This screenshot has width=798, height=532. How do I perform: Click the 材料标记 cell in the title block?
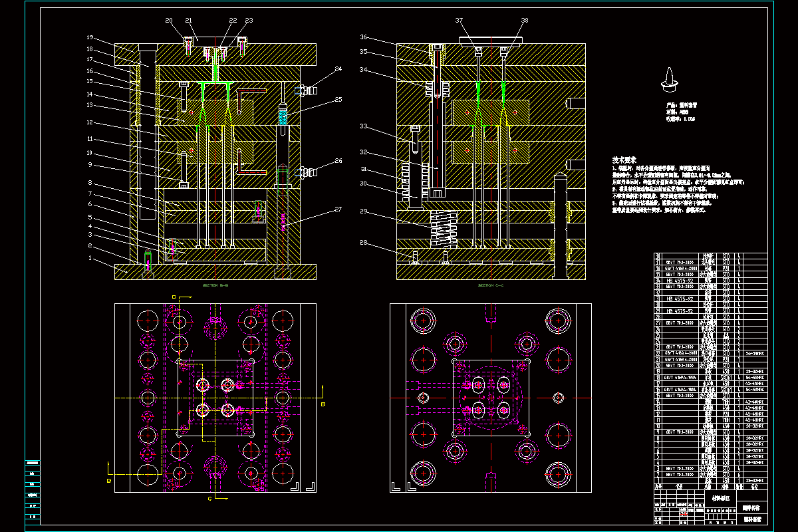point(721,497)
